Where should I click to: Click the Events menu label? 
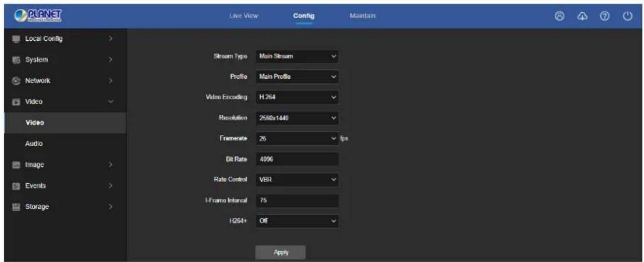coord(35,186)
